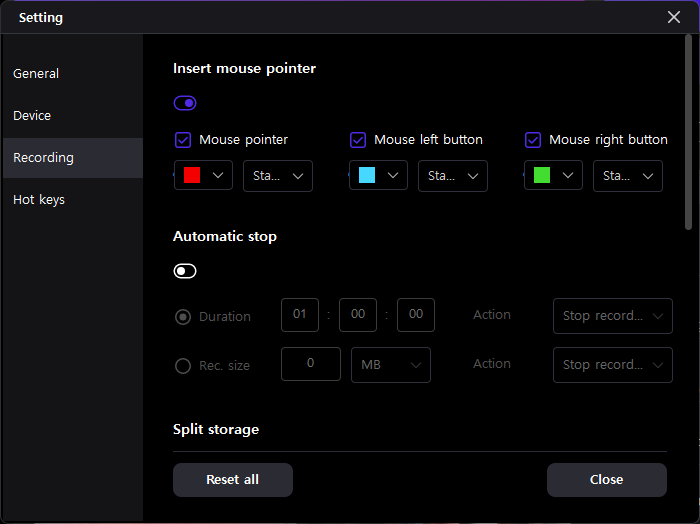Uncheck the Mouse right button checkbox
Image resolution: width=700 pixels, height=524 pixels.
533,140
